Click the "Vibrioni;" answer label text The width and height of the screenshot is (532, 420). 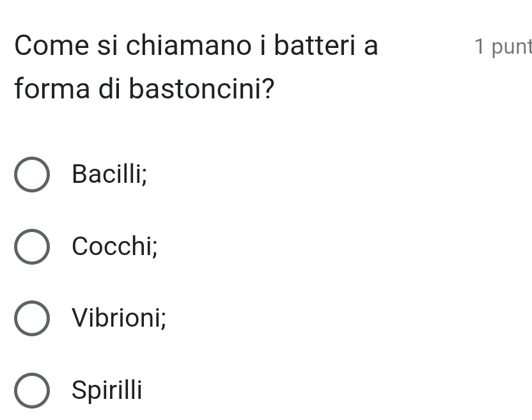120,317
